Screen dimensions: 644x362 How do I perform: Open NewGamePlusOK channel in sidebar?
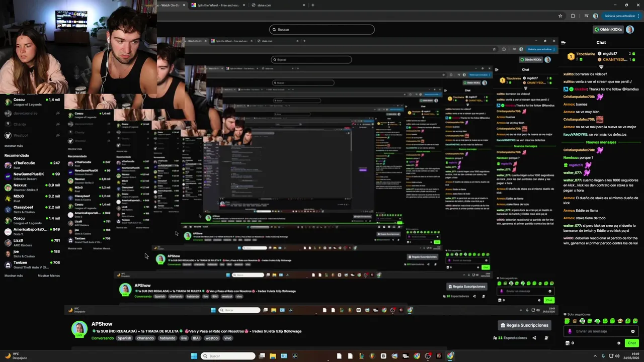coord(32,176)
